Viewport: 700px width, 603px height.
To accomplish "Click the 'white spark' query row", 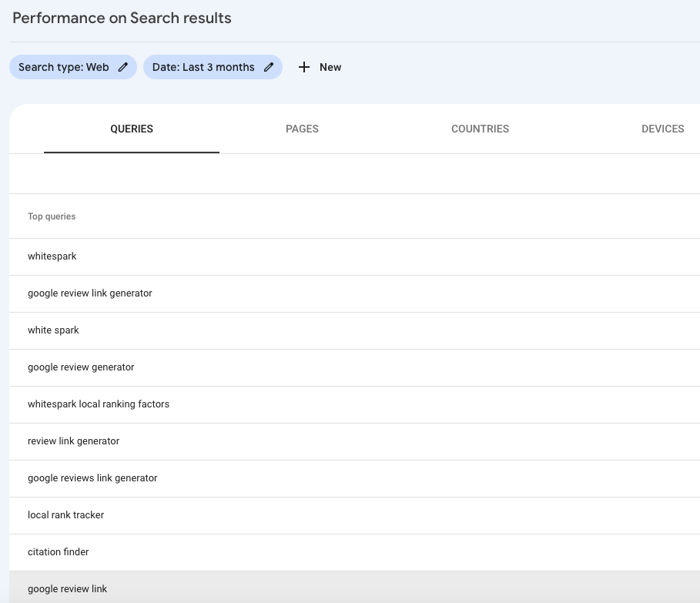I will tap(54, 330).
